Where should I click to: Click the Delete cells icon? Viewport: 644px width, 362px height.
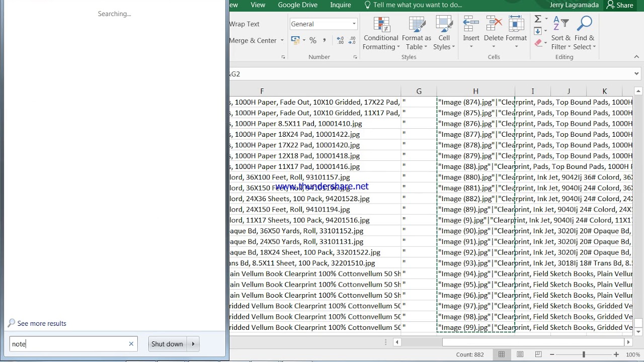pos(494,24)
